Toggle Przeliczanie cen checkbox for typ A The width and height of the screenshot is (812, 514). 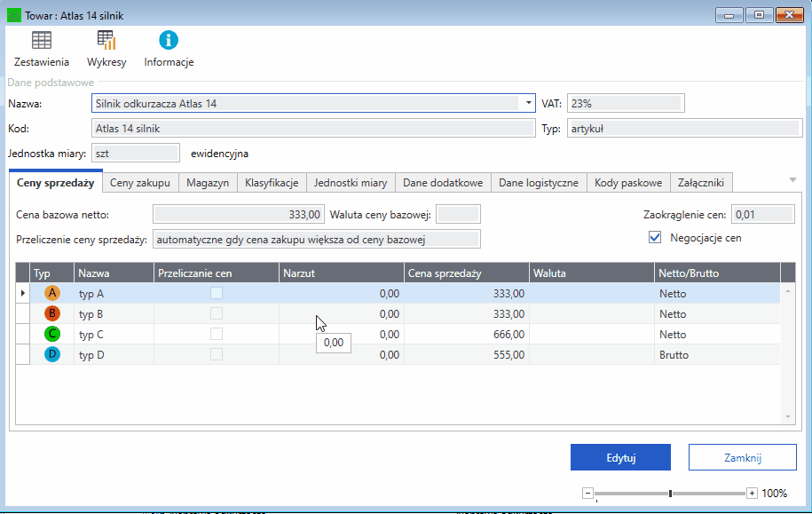click(x=217, y=293)
